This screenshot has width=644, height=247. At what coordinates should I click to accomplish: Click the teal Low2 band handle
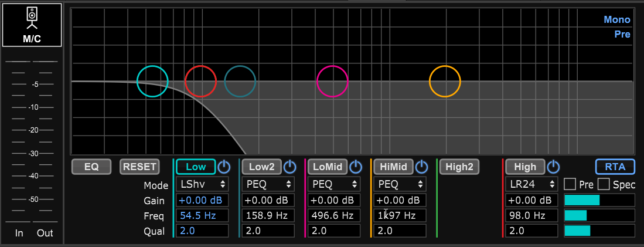click(240, 82)
